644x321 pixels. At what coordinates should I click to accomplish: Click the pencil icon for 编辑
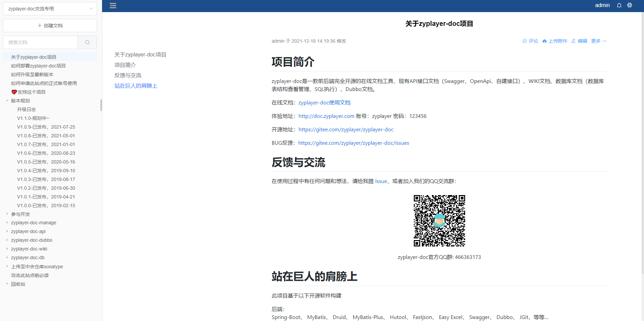coord(574,41)
